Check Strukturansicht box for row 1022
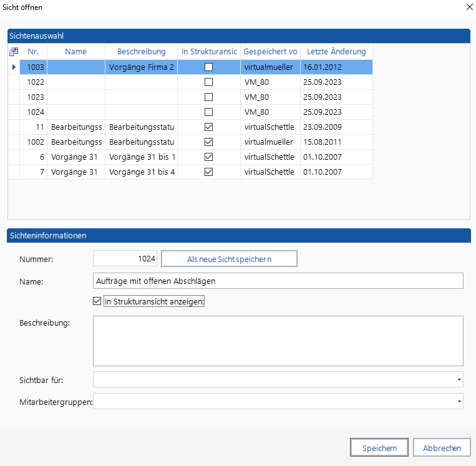 point(209,82)
